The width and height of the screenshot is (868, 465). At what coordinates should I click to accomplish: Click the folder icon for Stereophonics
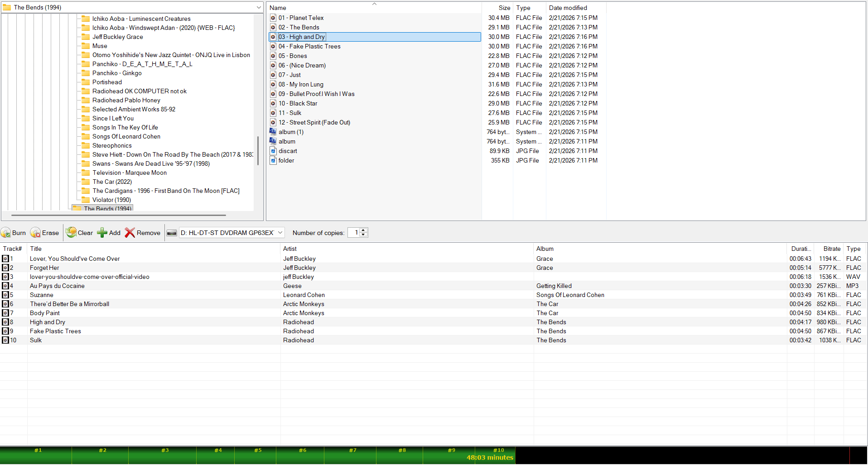coord(86,145)
